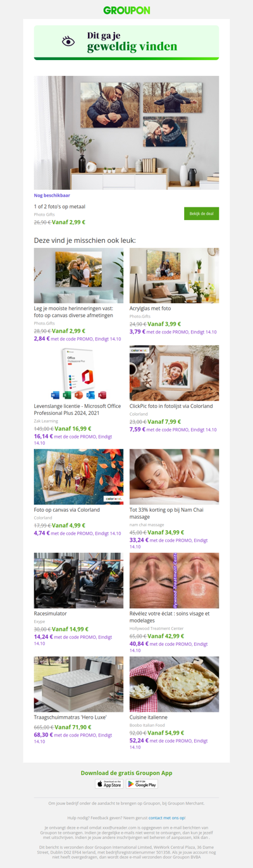Click 'Foto op canvas via Colorland' title
Viewport: 253px width, 868px height.
pos(67,510)
